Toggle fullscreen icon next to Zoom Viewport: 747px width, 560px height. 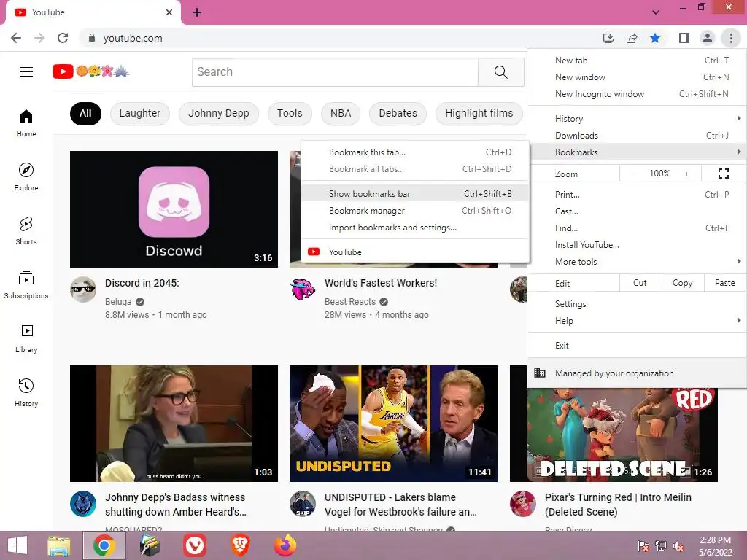point(723,174)
